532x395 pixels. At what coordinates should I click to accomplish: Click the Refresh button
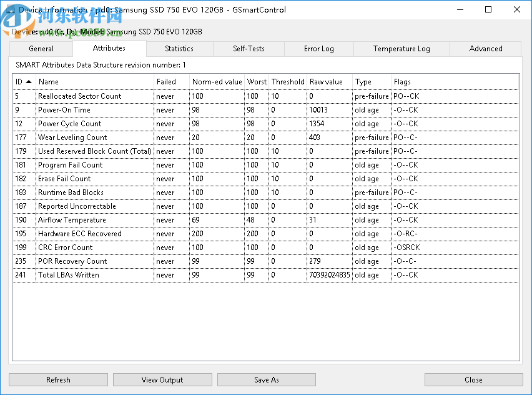pyautogui.click(x=58, y=379)
